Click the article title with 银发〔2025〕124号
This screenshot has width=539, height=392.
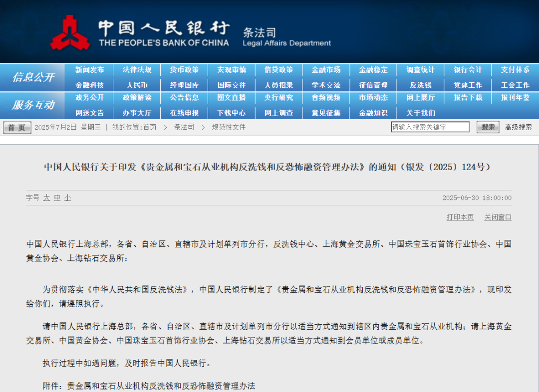point(269,167)
